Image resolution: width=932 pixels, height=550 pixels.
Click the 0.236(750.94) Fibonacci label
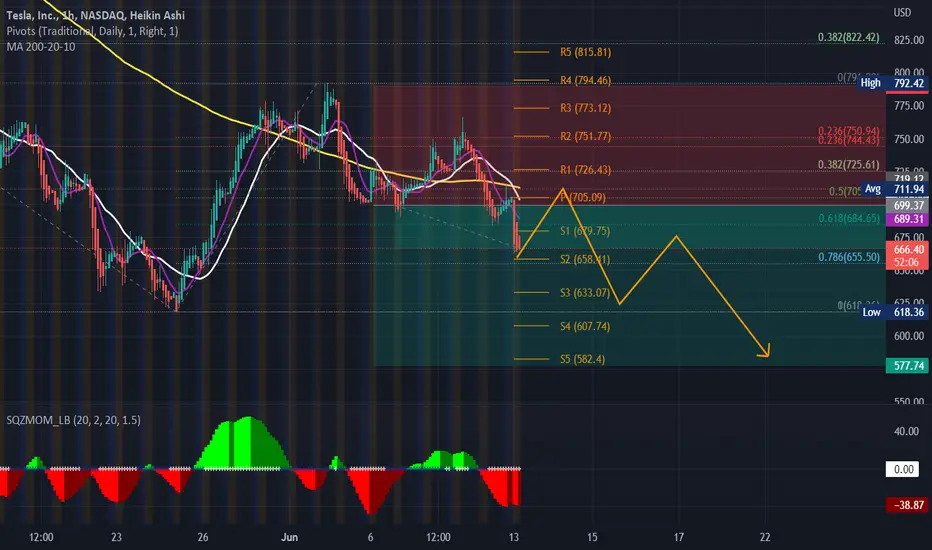(x=848, y=130)
